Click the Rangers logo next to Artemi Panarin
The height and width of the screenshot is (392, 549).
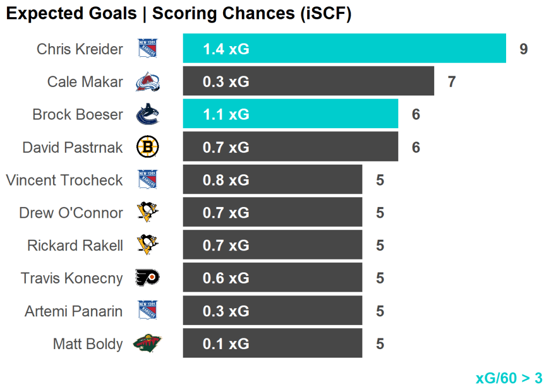click(147, 310)
